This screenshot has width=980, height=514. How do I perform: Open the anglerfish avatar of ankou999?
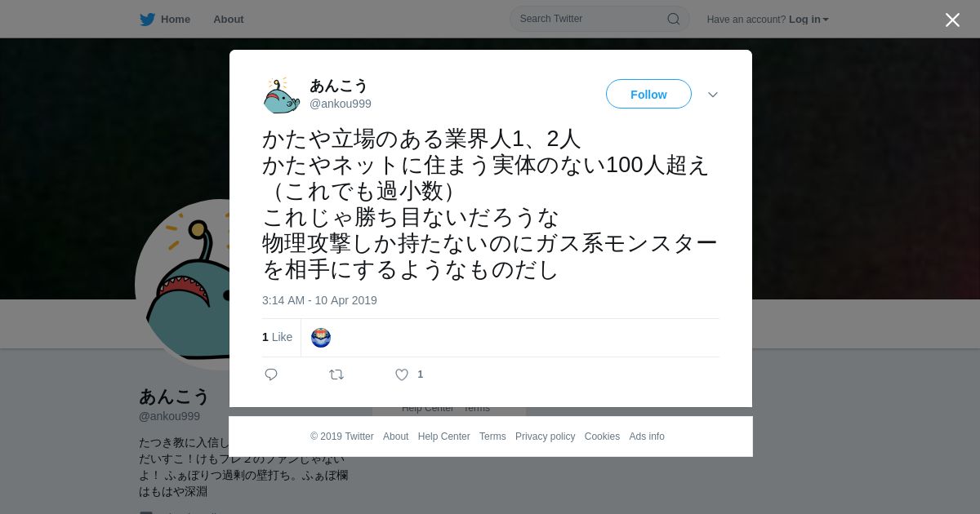pyautogui.click(x=282, y=95)
